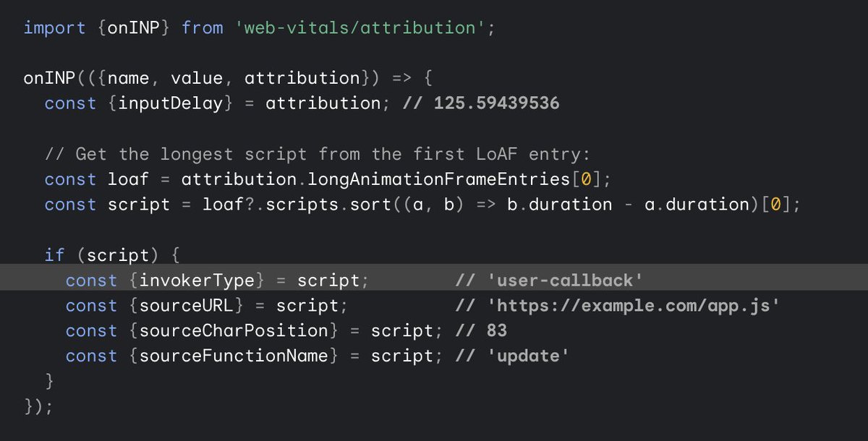
Task: Click the 'sort' method call
Action: click(x=370, y=205)
